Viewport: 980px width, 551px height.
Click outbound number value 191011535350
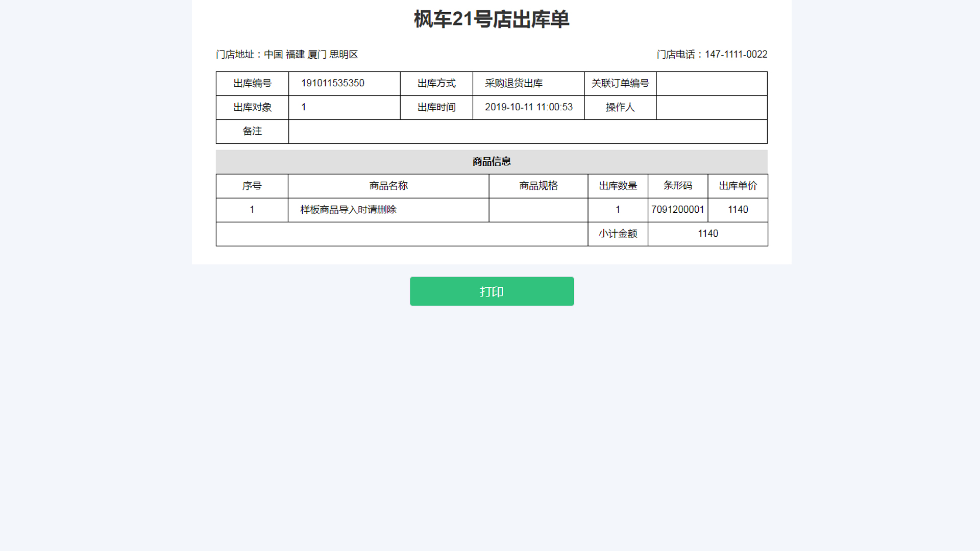[333, 83]
